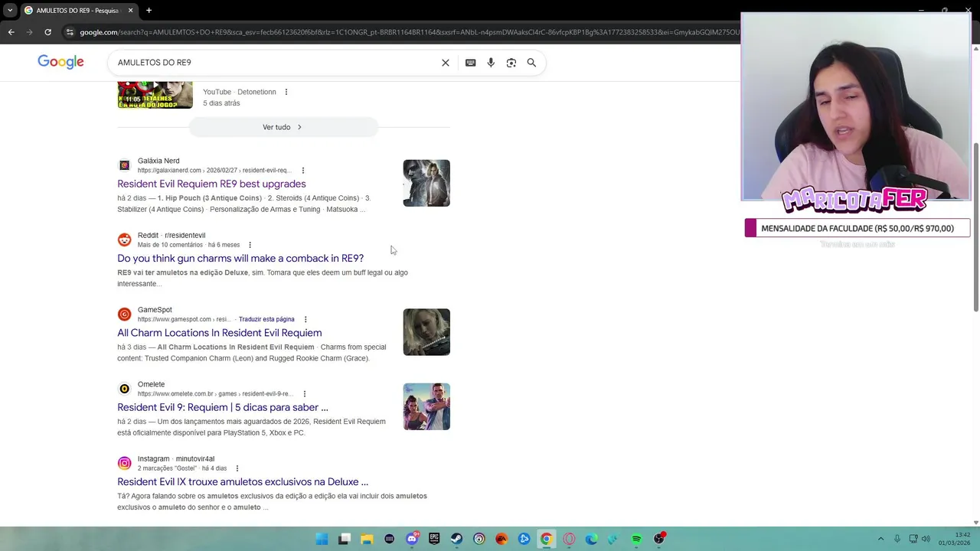Image resolution: width=980 pixels, height=551 pixels.
Task: Open Reddit gun charms comback thread link
Action: point(240,258)
